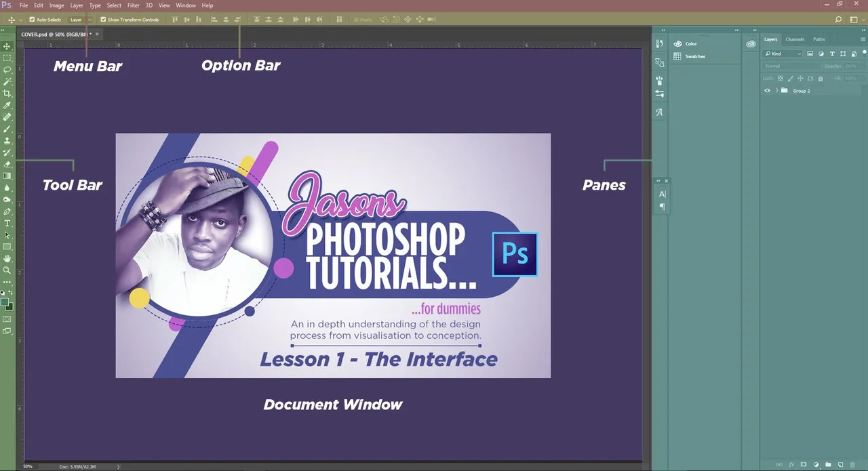Image resolution: width=868 pixels, height=471 pixels.
Task: Open the Kind filter dropdown
Action: point(783,54)
